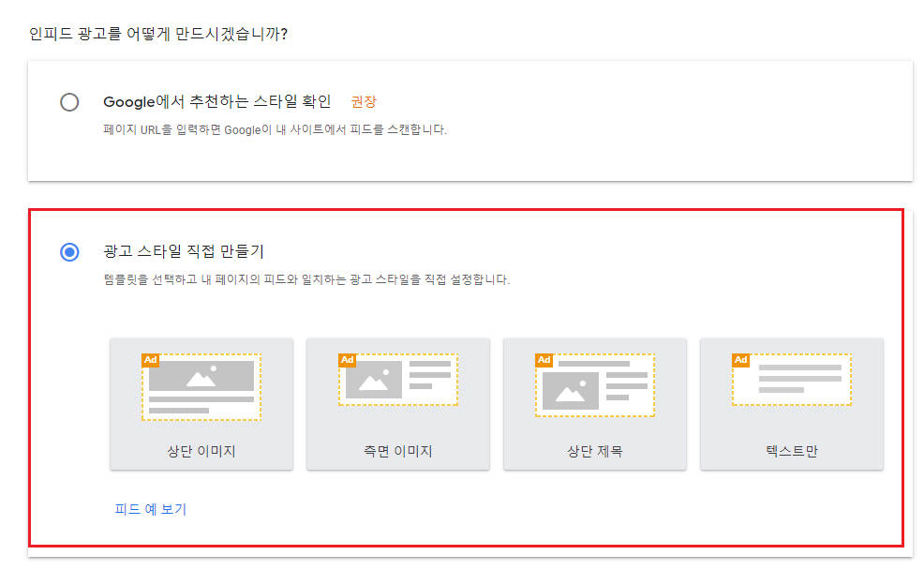Click the 권장 label next to recommended style
The width and height of the screenshot is (924, 585).
363,102
